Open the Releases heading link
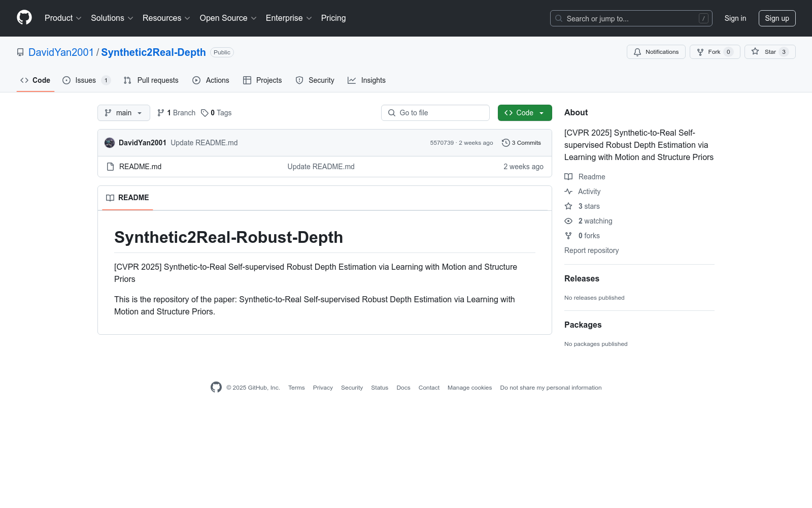 (x=582, y=278)
